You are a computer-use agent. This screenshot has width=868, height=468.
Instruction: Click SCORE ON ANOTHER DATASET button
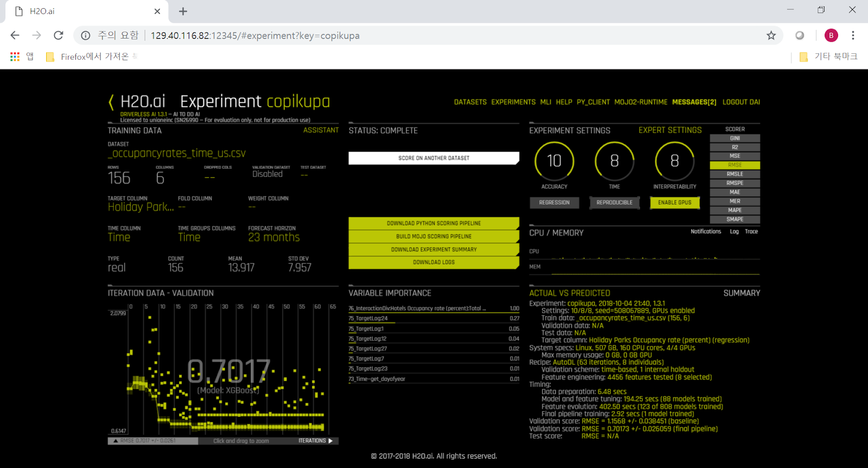pos(433,158)
